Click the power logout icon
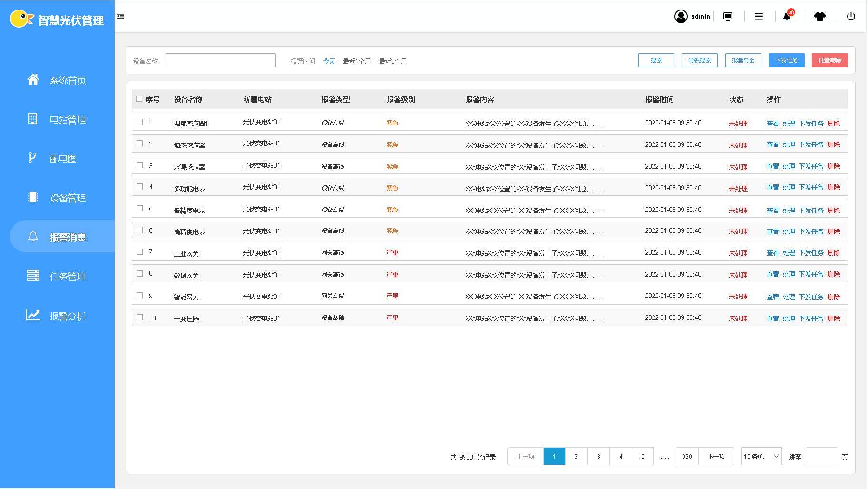Viewport: 868px width, 489px height. 851,17
